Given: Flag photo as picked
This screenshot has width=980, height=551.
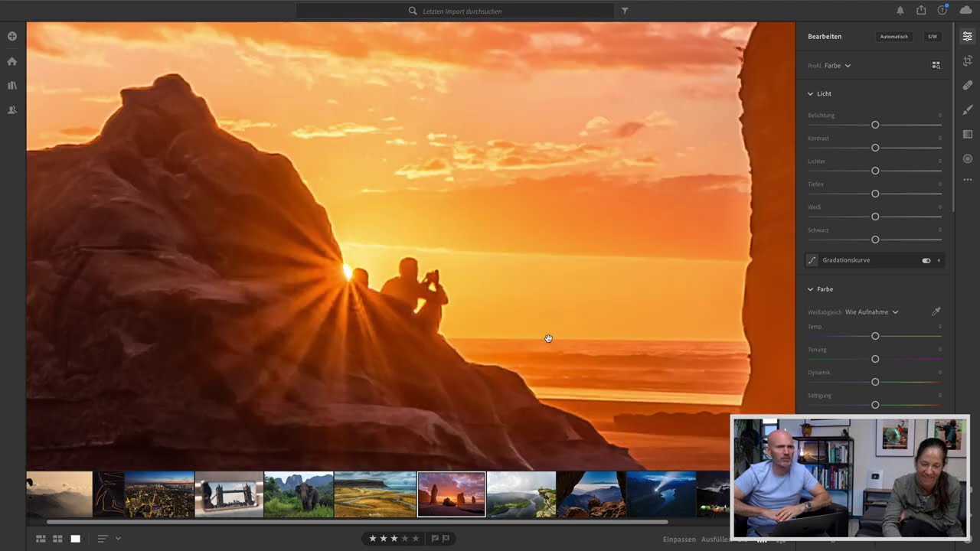Looking at the screenshot, I should point(435,539).
